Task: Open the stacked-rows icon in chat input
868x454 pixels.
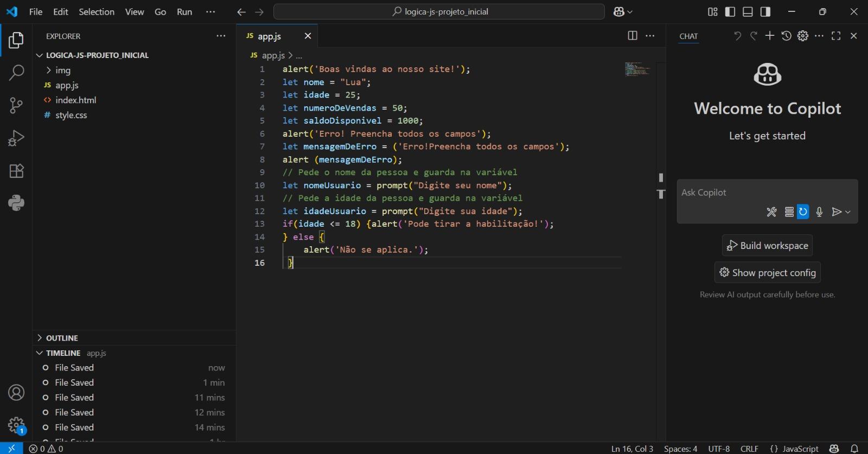Action: (789, 212)
